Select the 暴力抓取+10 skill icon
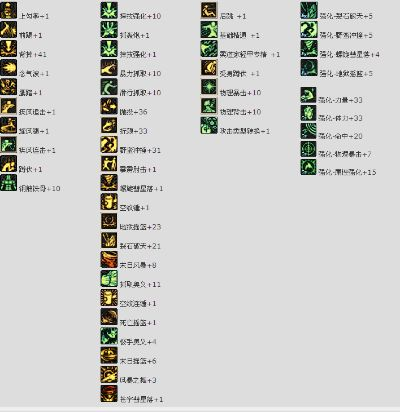Screen dimensions: 400x412 109,68
